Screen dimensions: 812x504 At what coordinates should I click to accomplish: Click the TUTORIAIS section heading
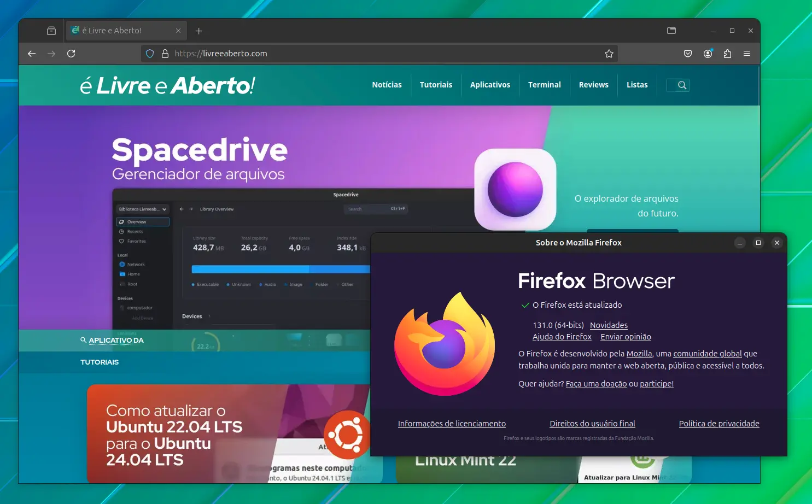click(100, 362)
